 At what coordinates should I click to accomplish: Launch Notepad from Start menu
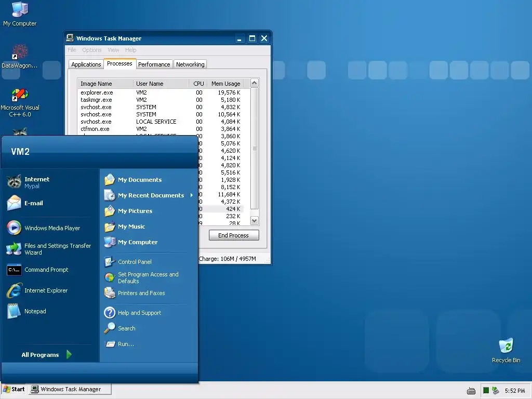click(x=26, y=311)
